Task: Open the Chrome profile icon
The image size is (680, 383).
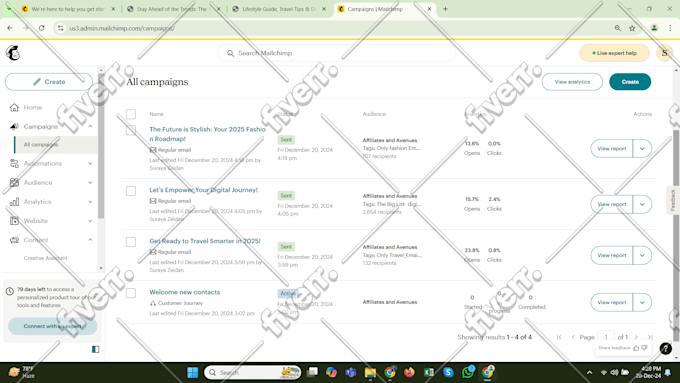Action: point(654,28)
